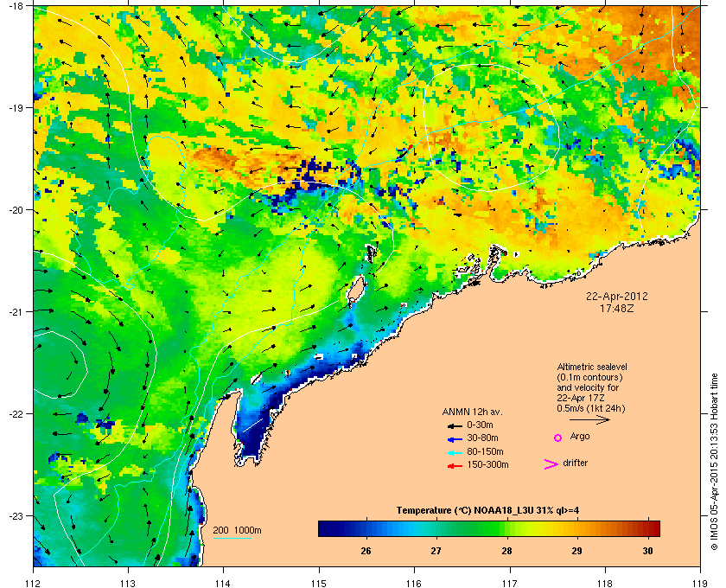Click the latitude label '-23'
The height and width of the screenshot is (588, 726).
[x=16, y=515]
